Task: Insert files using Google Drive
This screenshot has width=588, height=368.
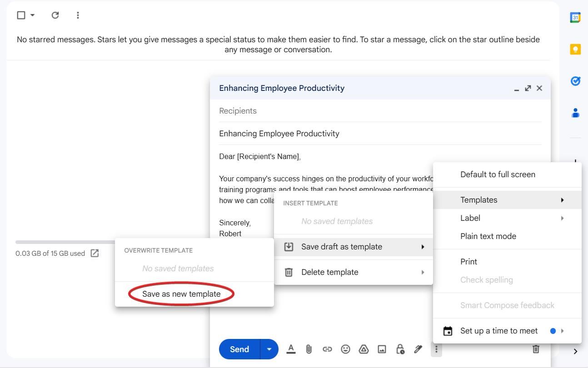Action: point(364,349)
